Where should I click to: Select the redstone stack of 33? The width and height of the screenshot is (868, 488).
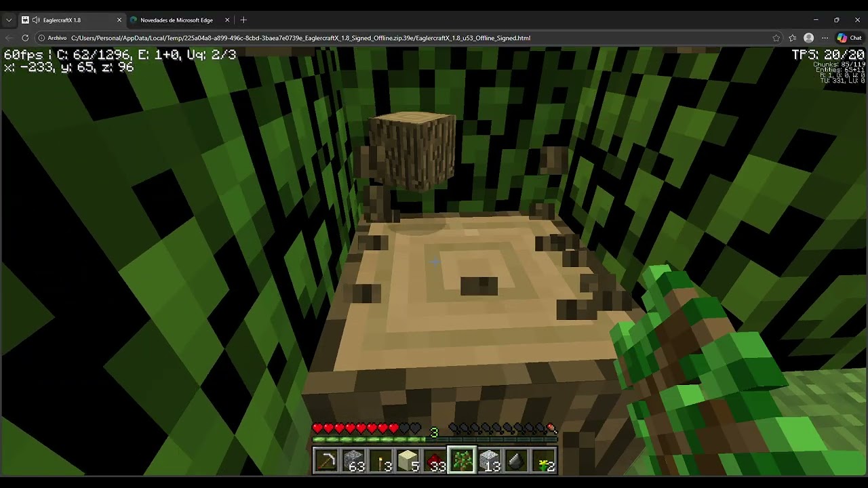(x=435, y=460)
